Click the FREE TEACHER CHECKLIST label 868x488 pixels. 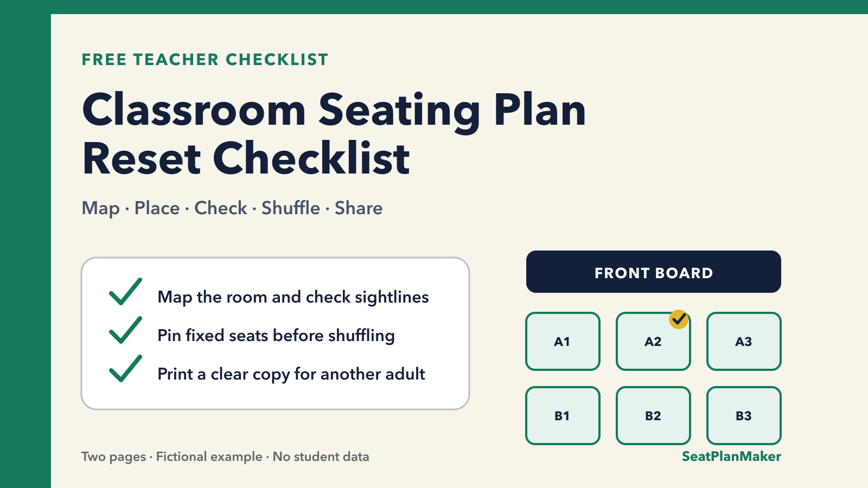[205, 60]
